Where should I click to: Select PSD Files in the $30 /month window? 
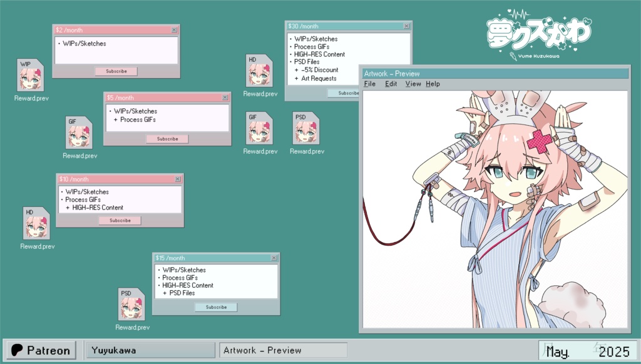307,62
